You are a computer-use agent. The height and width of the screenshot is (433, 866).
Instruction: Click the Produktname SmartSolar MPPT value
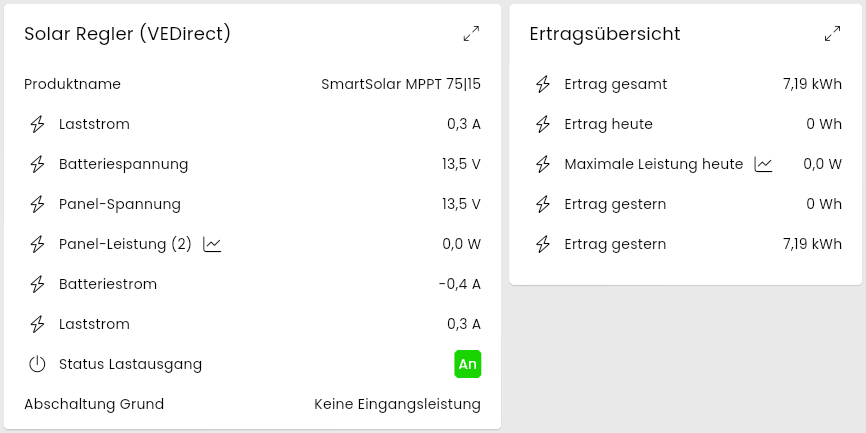[x=400, y=84]
